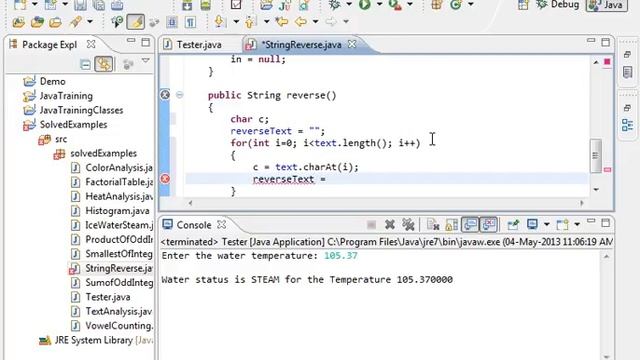Select the SolvedExamples project
The width and height of the screenshot is (640, 360).
[73, 124]
